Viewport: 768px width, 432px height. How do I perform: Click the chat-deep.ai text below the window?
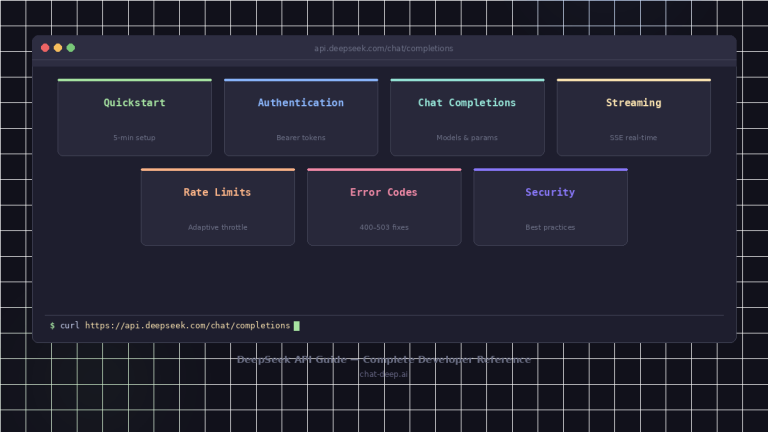(384, 374)
